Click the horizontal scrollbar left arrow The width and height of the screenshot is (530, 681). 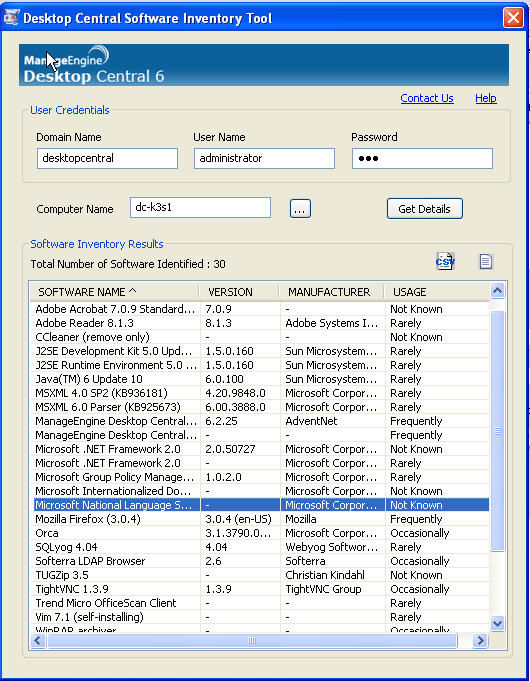[x=38, y=641]
